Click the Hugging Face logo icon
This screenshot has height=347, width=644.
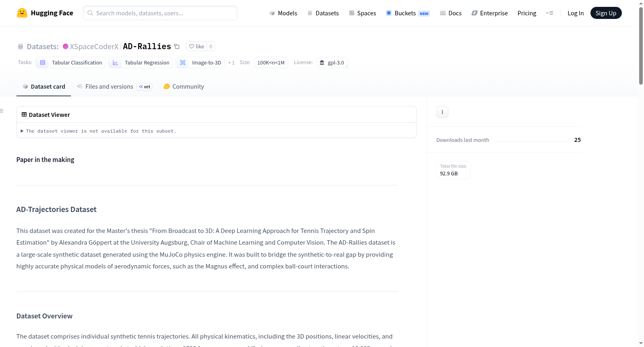(x=22, y=13)
